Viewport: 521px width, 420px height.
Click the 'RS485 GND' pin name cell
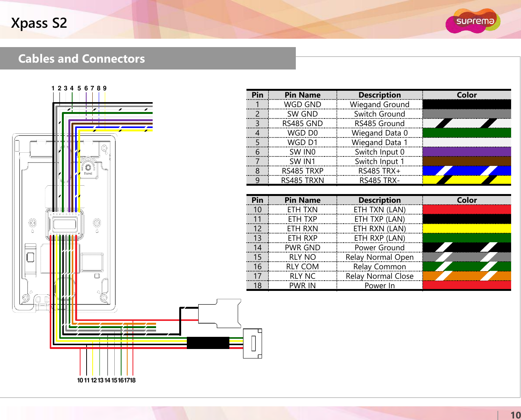[303, 123]
